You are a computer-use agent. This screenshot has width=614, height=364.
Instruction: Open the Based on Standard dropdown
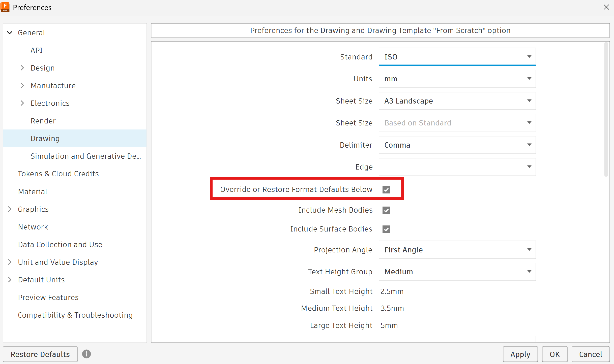[457, 123]
